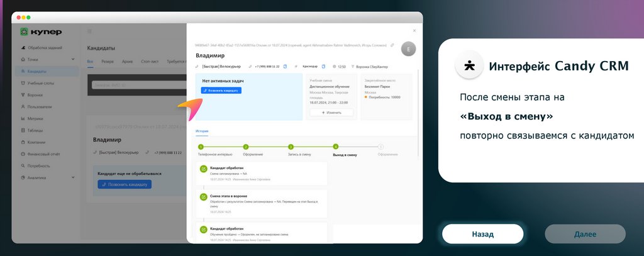
Task: Click edit icon of first Кандидат обработан entry
Action: [203, 169]
